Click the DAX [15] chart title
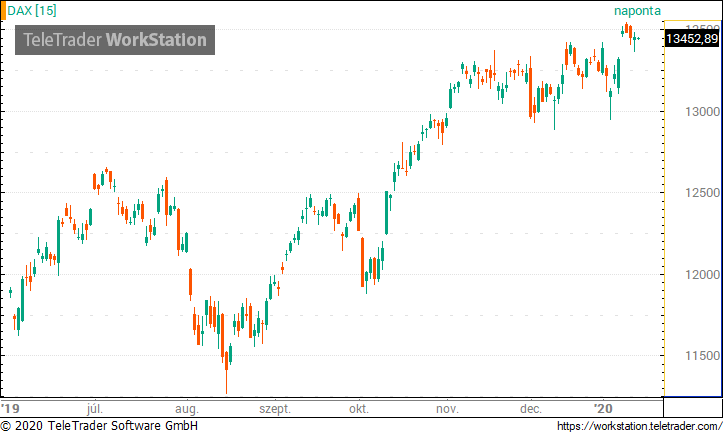Viewport: 723px width, 435px height. pyautogui.click(x=32, y=10)
